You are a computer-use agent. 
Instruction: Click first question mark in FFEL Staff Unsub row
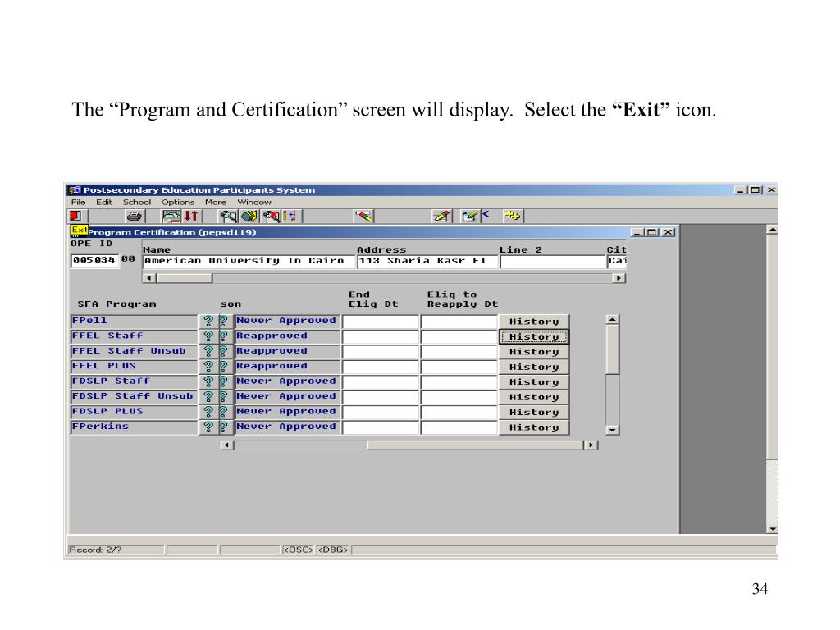(x=208, y=351)
